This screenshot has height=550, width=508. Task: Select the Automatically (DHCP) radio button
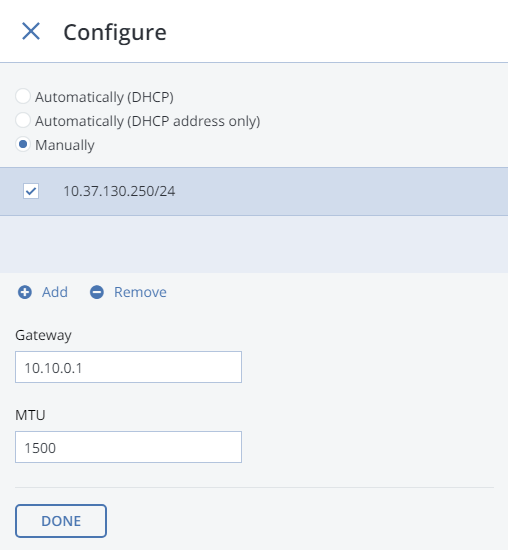[23, 96]
